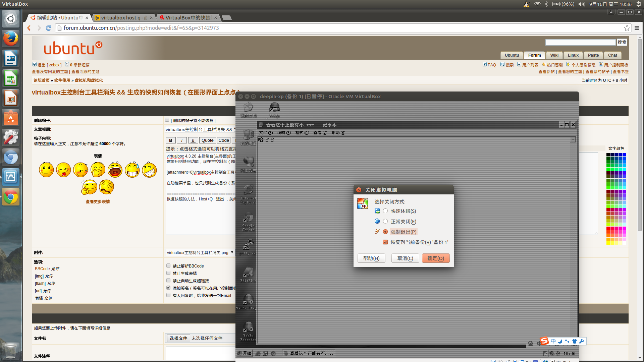The image size is (644, 362).
Task: Launch LibreOffice Impress from the dock
Action: pos(11,98)
